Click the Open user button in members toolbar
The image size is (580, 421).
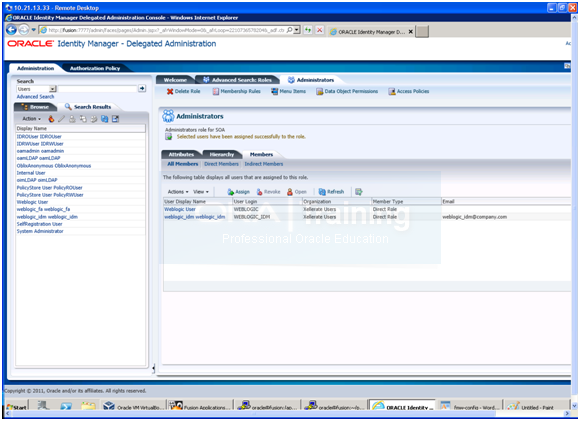point(297,192)
